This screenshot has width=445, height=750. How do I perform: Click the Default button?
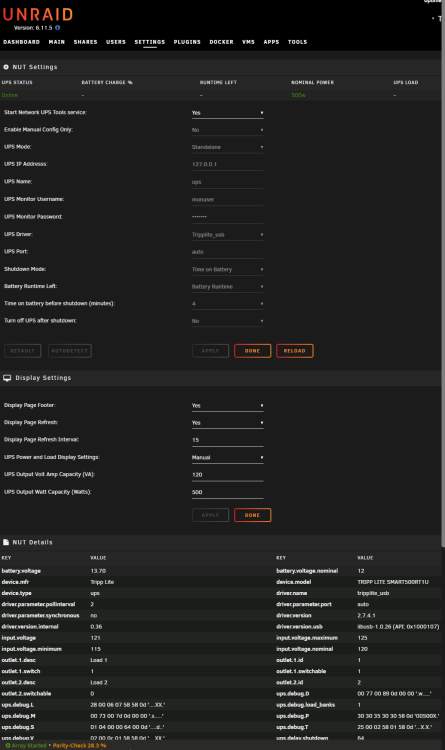[22, 351]
